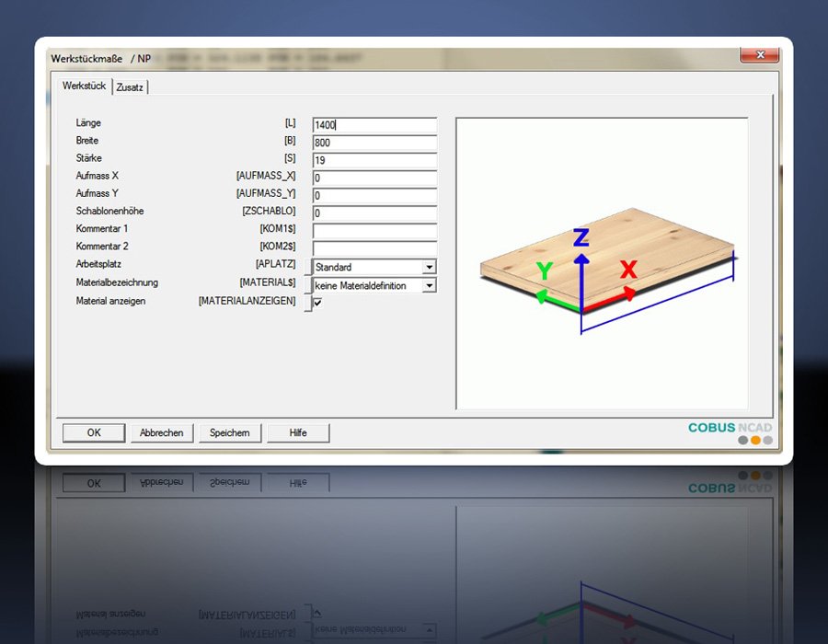The image size is (828, 644).
Task: Click the [ZSCHABLO] variable label
Action: coord(269,211)
